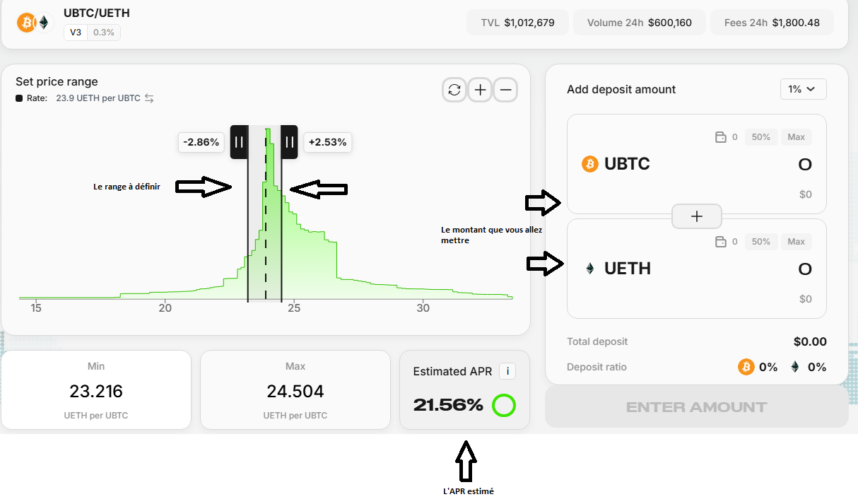This screenshot has width=858, height=504.
Task: Swap the rate direction arrows icon
Action: (149, 98)
